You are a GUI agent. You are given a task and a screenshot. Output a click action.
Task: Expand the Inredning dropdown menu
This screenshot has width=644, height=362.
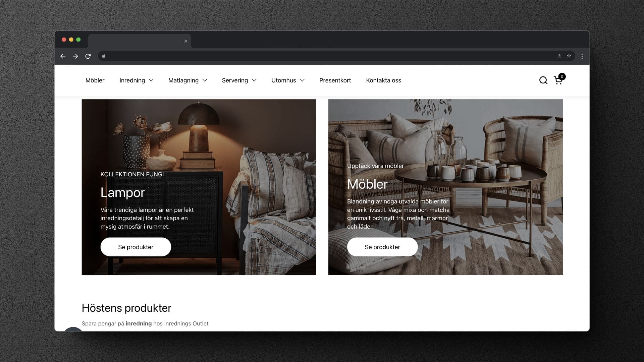136,80
